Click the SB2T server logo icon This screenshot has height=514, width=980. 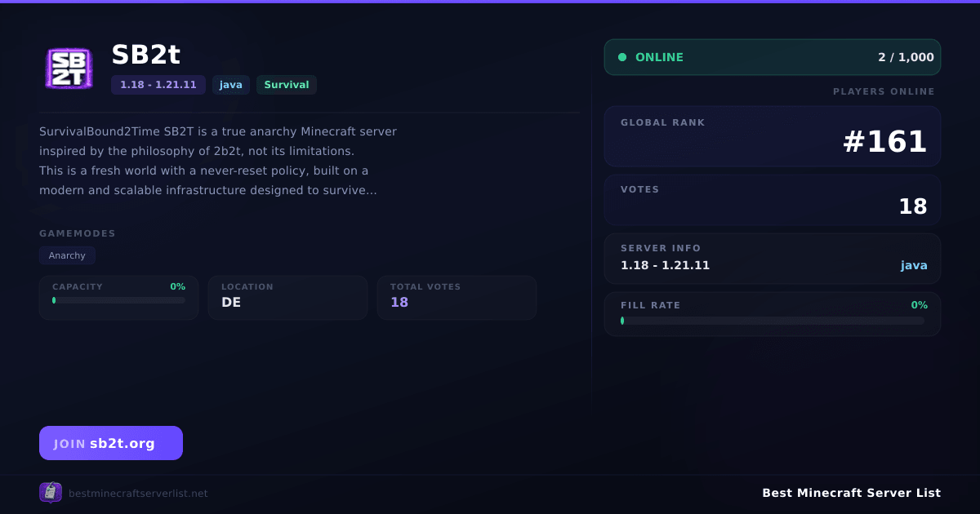pyautogui.click(x=69, y=69)
